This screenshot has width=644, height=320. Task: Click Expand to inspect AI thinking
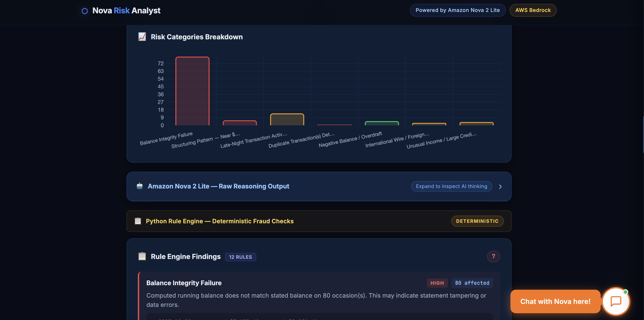[451, 186]
